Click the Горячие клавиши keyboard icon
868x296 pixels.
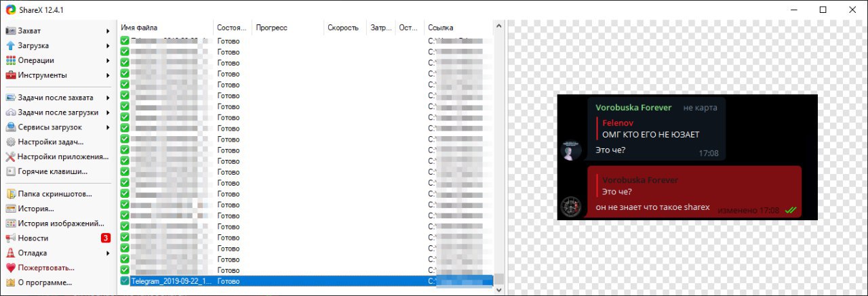[x=11, y=171]
